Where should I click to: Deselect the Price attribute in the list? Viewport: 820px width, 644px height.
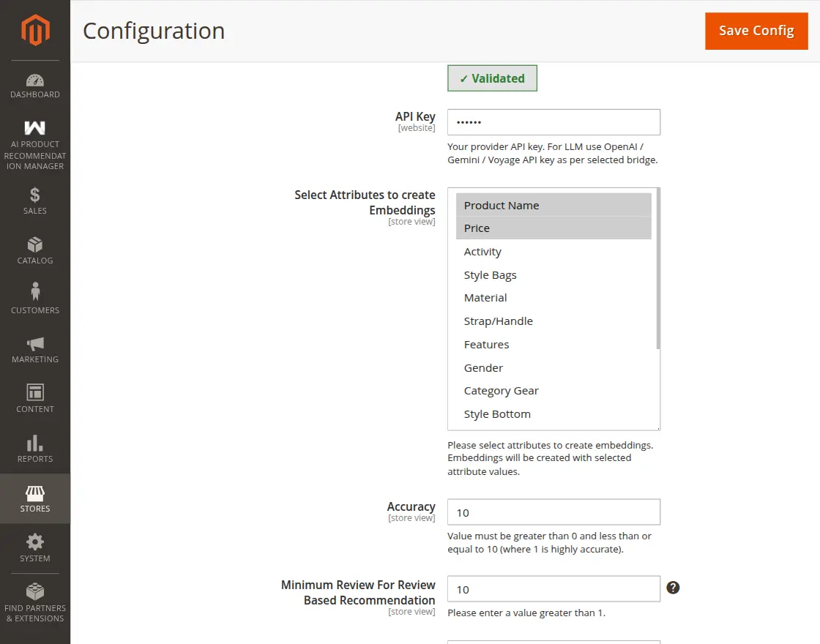[x=477, y=228]
